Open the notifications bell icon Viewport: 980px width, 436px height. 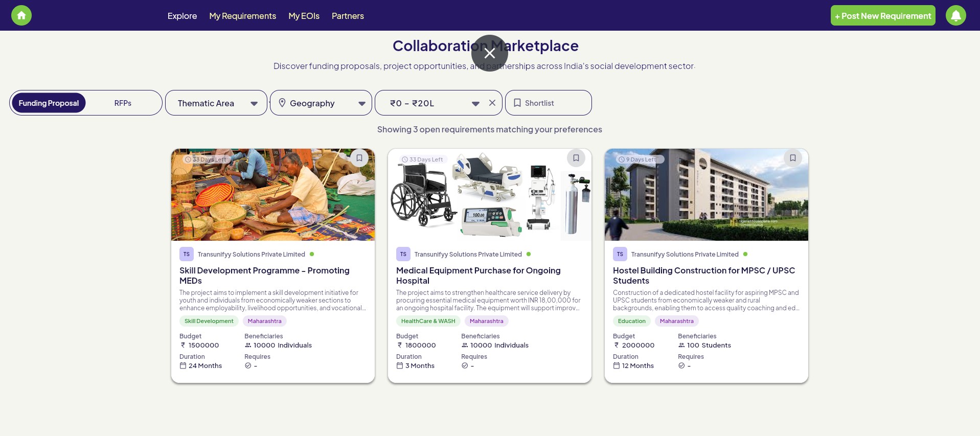coord(955,15)
